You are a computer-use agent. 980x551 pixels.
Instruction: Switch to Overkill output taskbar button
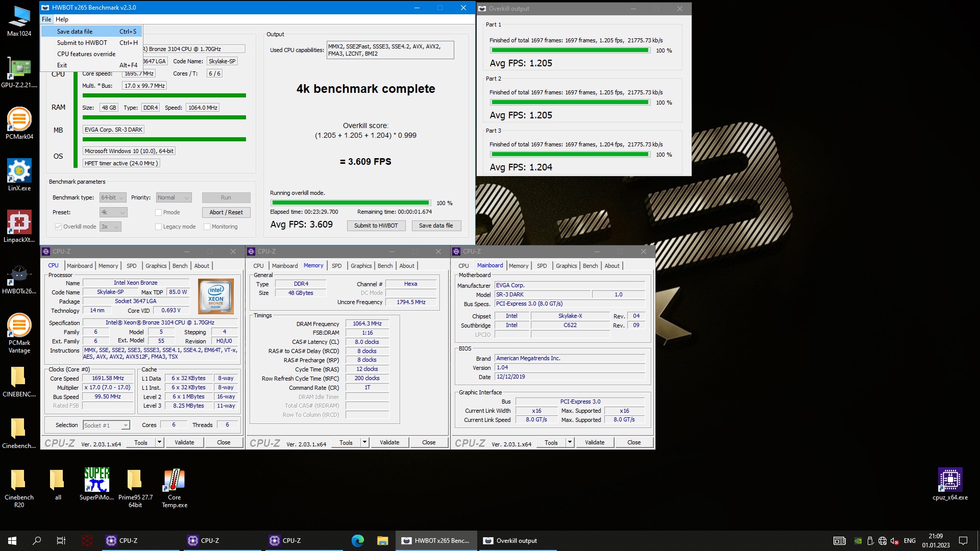tap(517, 541)
